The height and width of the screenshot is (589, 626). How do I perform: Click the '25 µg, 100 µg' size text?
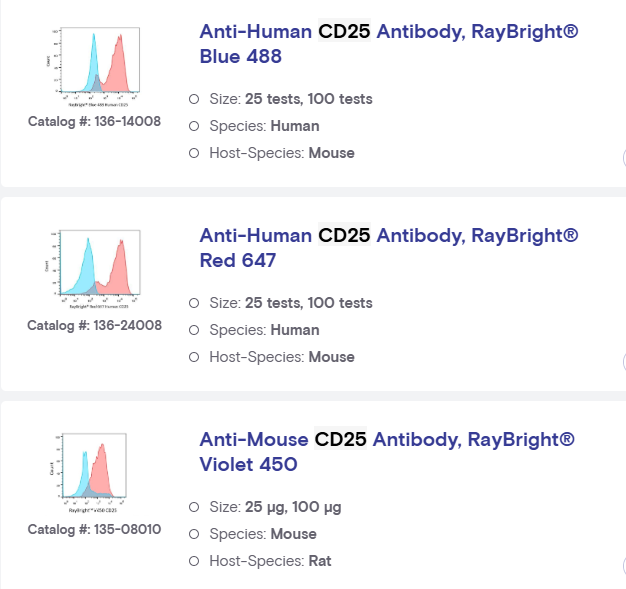click(x=293, y=507)
